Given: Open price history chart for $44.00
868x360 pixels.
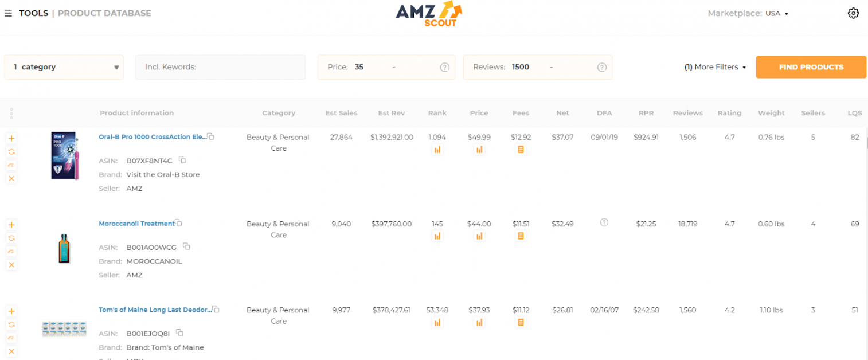Looking at the screenshot, I should [x=479, y=236].
